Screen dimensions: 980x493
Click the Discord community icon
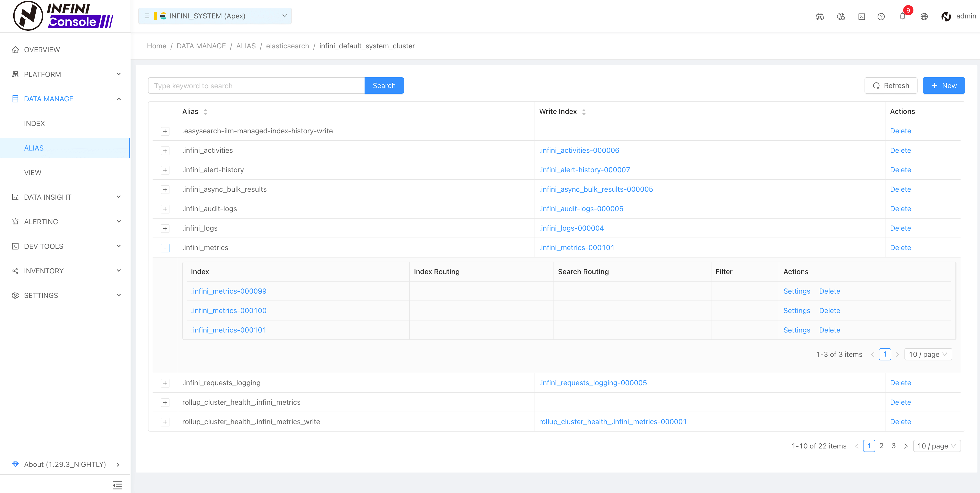tap(819, 16)
